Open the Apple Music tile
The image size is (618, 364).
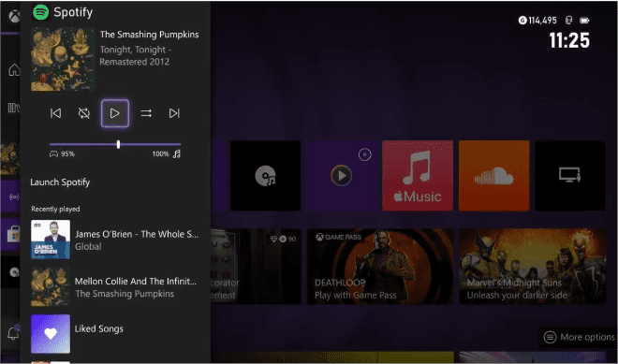pyautogui.click(x=418, y=176)
